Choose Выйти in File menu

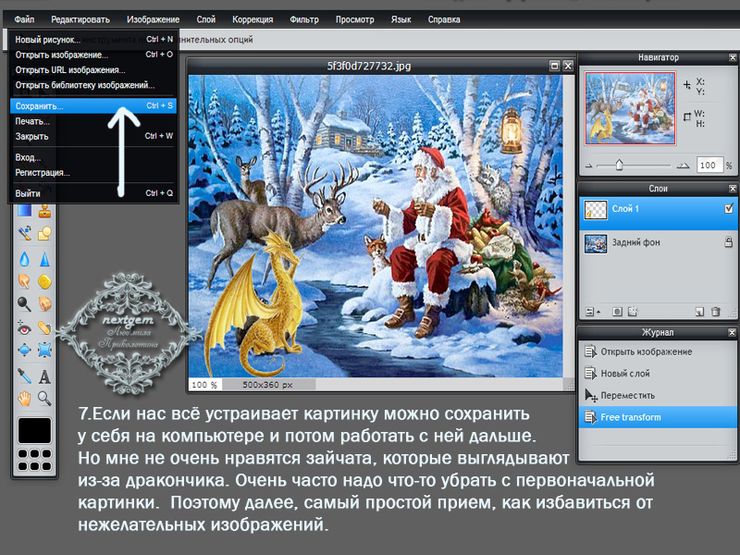(x=93, y=193)
